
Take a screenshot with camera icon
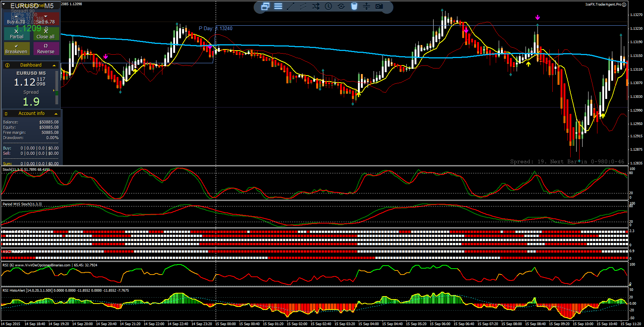tap(379, 6)
